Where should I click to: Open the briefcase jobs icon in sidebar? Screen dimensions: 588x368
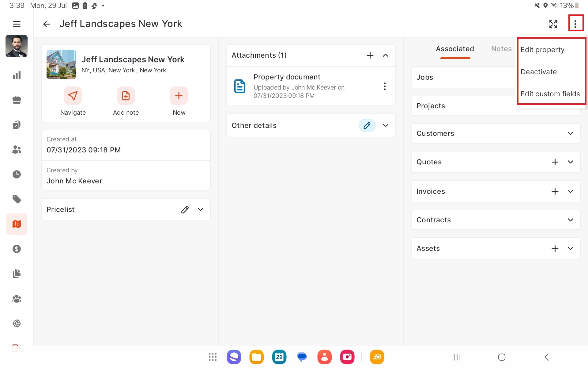pos(17,100)
